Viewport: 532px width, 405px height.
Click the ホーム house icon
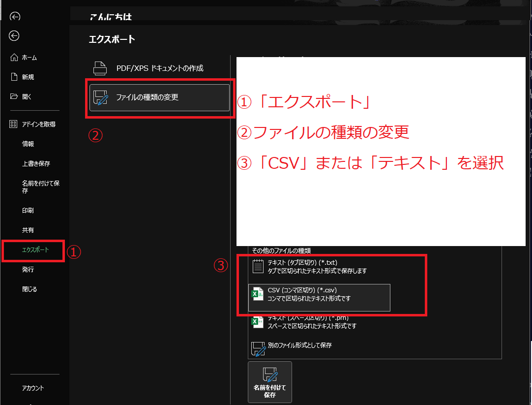pos(14,58)
